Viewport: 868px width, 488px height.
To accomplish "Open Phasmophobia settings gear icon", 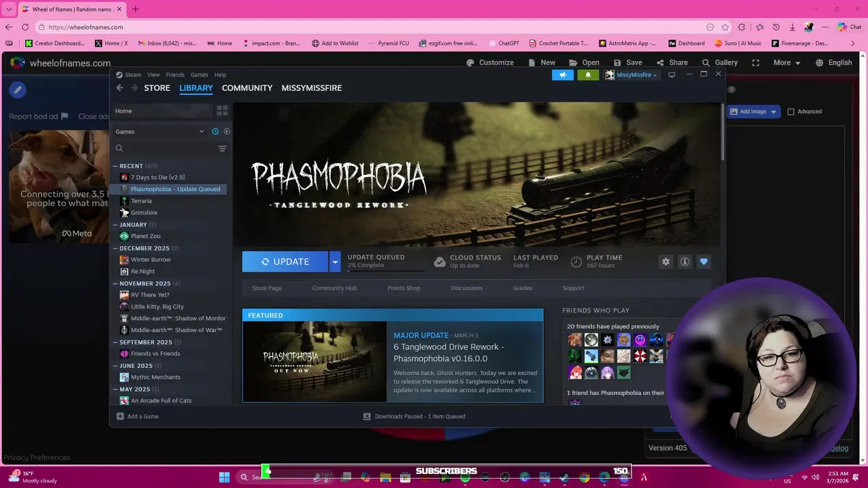I will pos(666,262).
